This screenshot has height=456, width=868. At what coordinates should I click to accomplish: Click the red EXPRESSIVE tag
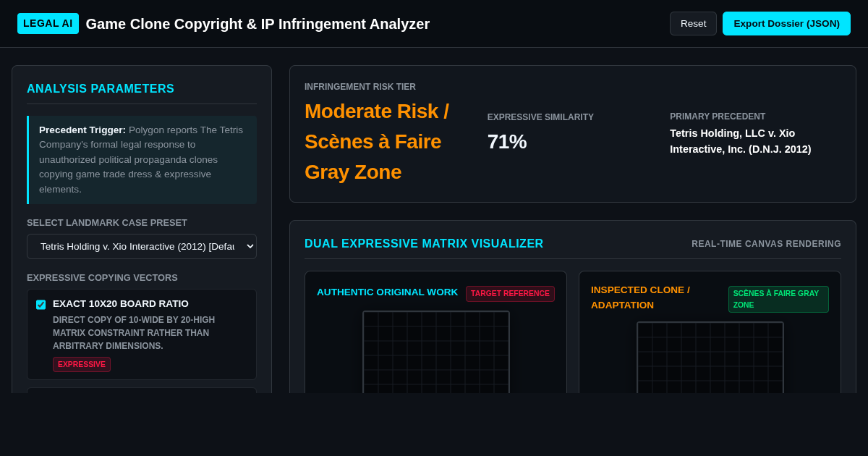pos(82,364)
